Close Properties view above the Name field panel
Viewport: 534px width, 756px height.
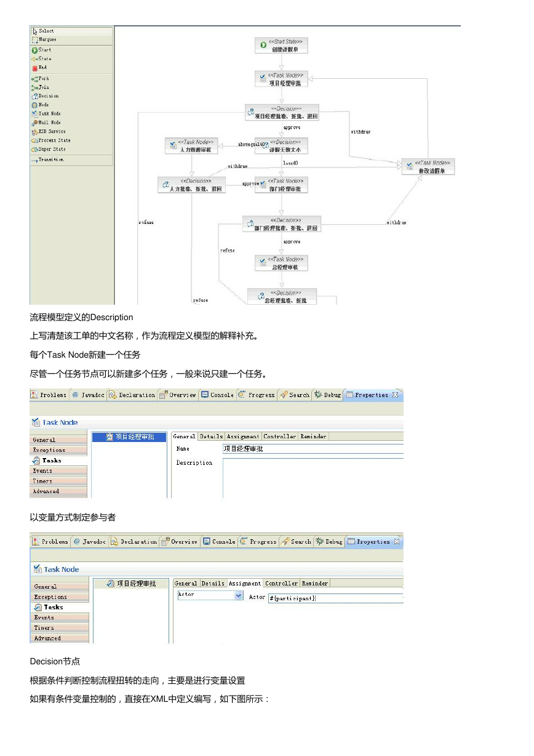click(x=396, y=395)
